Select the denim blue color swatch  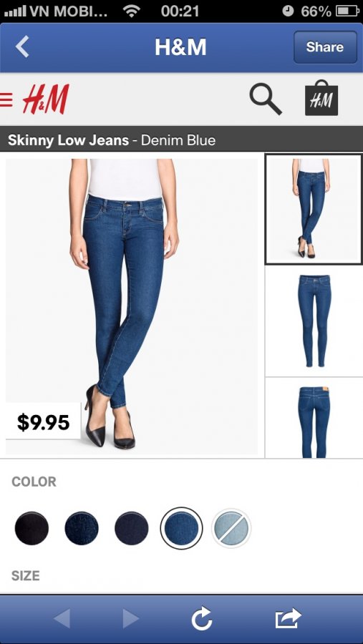pos(182,528)
